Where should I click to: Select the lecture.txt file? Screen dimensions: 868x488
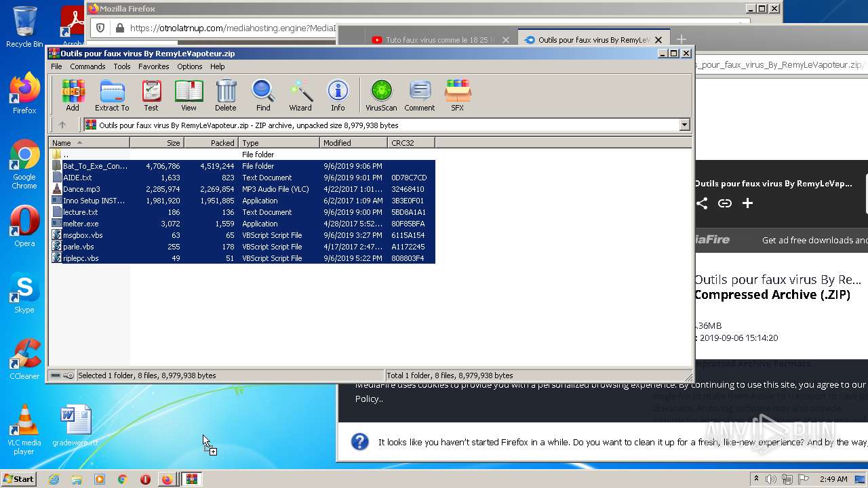(x=242, y=212)
